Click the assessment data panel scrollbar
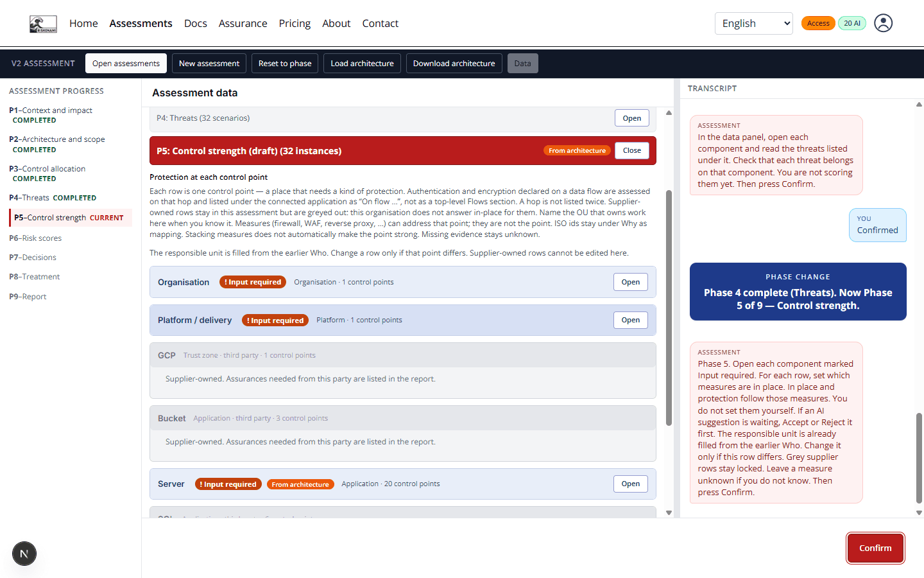The height and width of the screenshot is (578, 924). coord(669,308)
